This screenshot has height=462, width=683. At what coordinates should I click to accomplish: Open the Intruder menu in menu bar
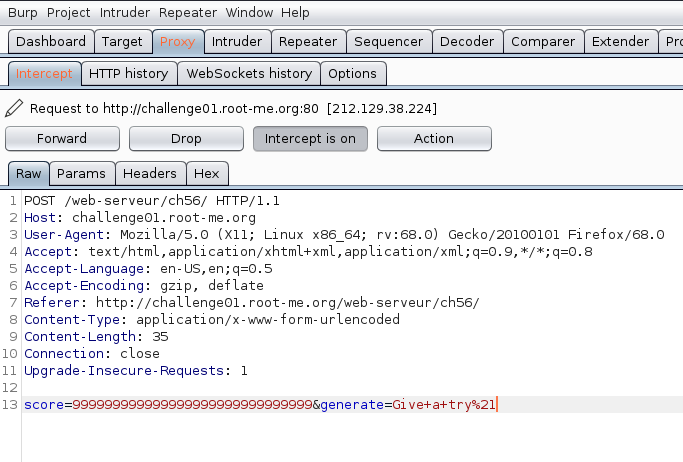[124, 13]
